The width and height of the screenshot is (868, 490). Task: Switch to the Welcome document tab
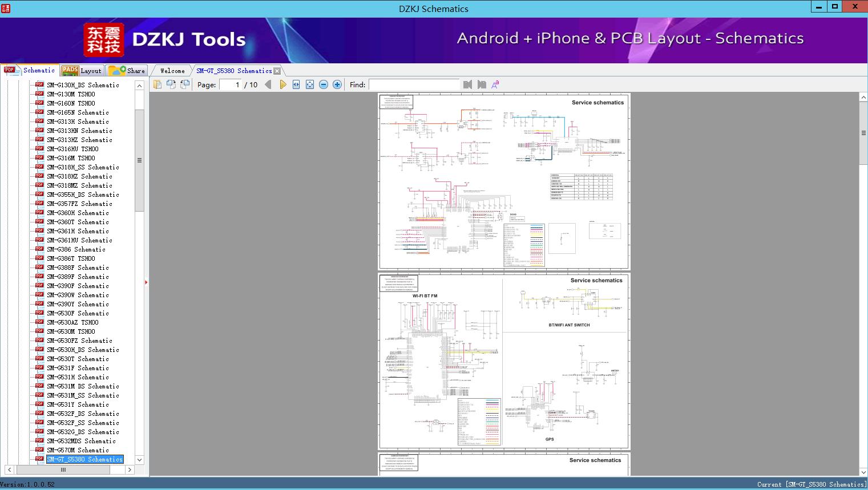pos(172,71)
